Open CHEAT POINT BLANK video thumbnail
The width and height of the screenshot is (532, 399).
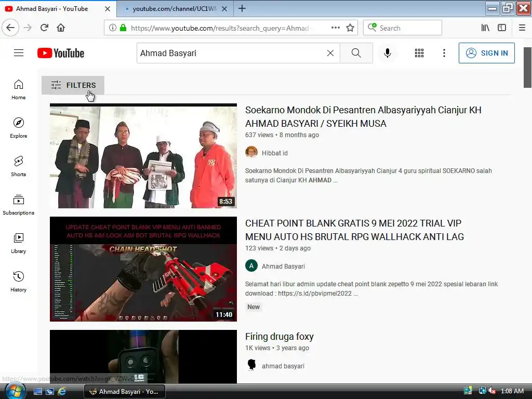point(143,269)
